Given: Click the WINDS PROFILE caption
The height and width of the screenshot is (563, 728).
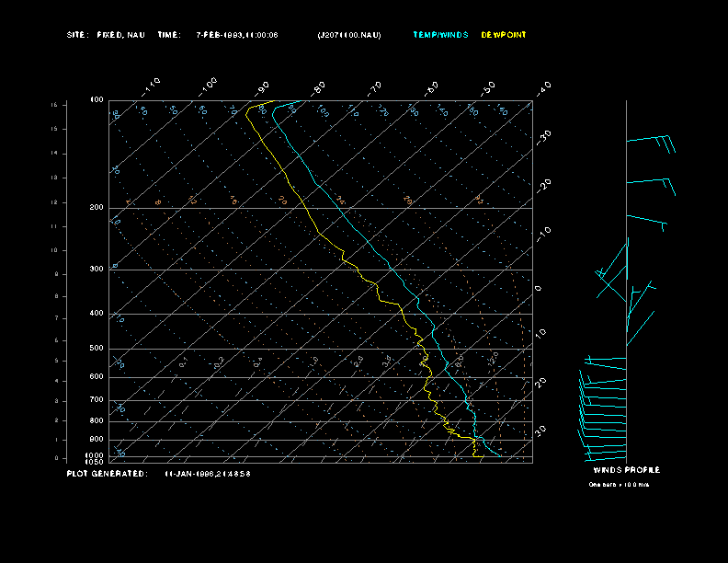Looking at the screenshot, I should pyautogui.click(x=626, y=470).
